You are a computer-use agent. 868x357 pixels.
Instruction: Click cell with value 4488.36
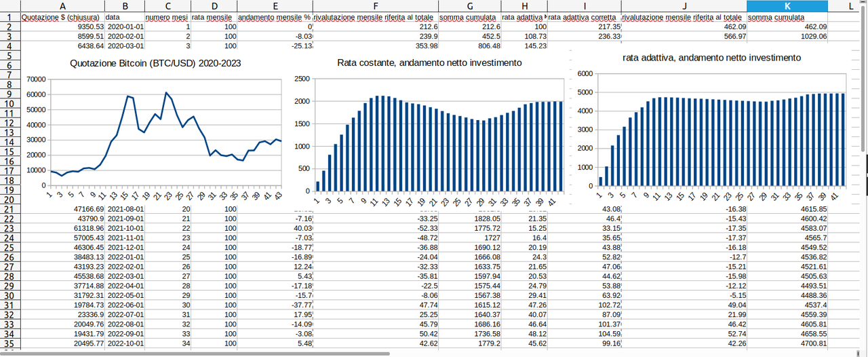pos(787,296)
